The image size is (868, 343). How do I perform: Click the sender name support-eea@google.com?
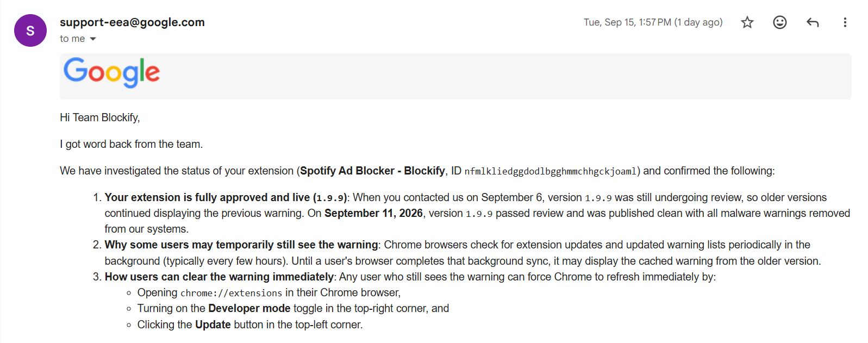pyautogui.click(x=132, y=22)
